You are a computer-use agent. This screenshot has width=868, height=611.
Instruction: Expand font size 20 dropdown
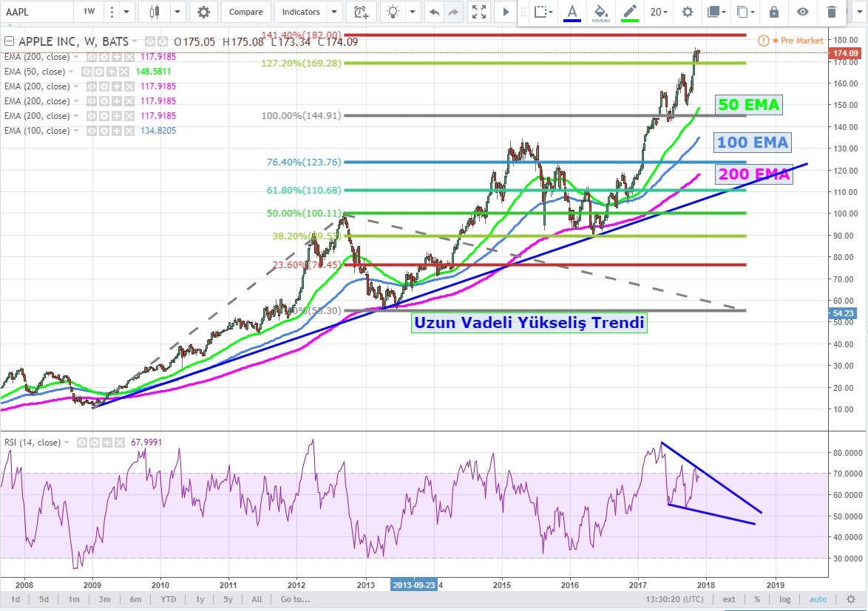point(659,12)
